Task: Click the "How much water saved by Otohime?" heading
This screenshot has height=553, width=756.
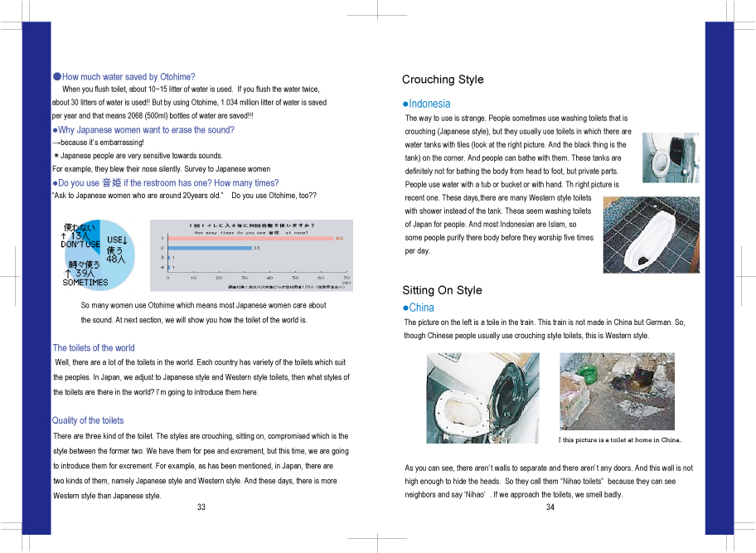Action: click(128, 77)
